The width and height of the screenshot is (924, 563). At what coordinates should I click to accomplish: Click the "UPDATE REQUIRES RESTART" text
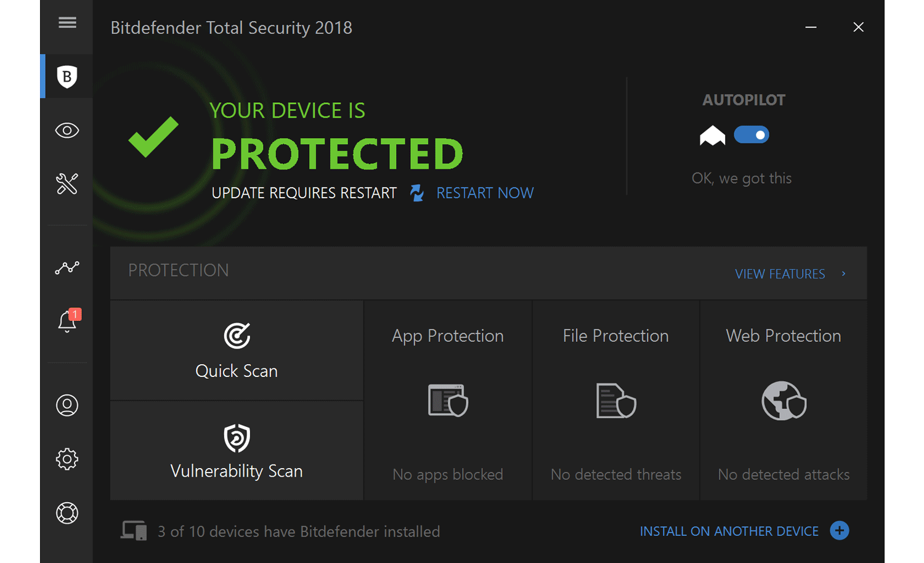click(304, 193)
